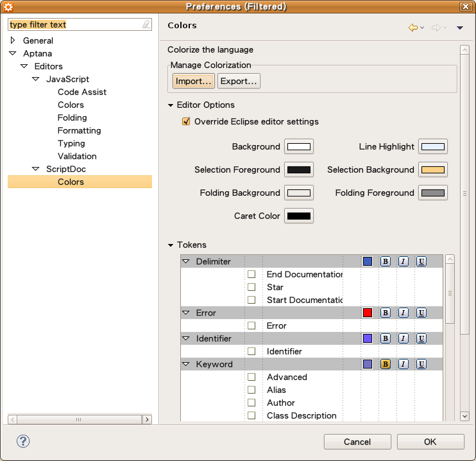The image size is (476, 461).
Task: Toggle underline for Identifier tokens
Action: (x=421, y=338)
